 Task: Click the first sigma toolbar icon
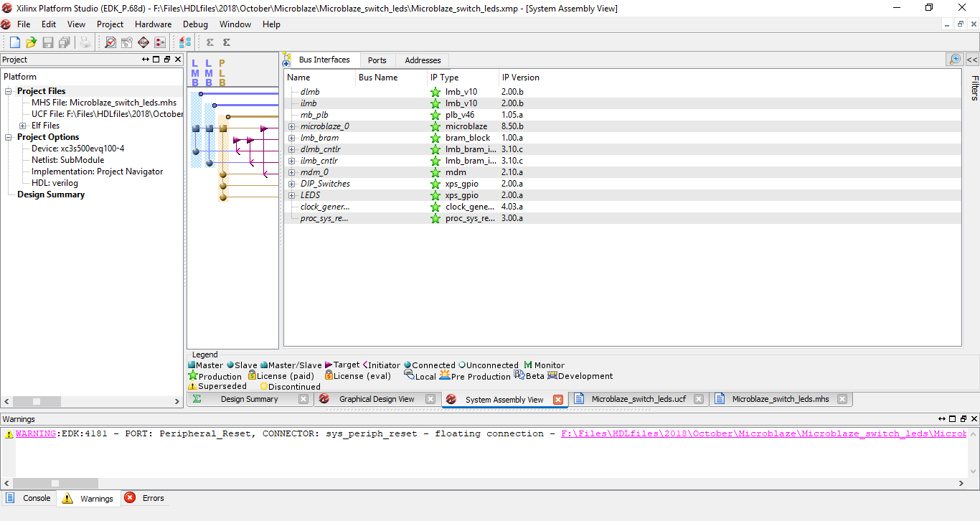(x=210, y=42)
